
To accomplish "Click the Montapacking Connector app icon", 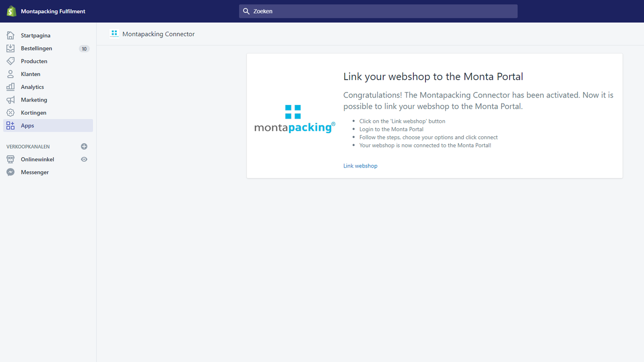I will pos(114,34).
